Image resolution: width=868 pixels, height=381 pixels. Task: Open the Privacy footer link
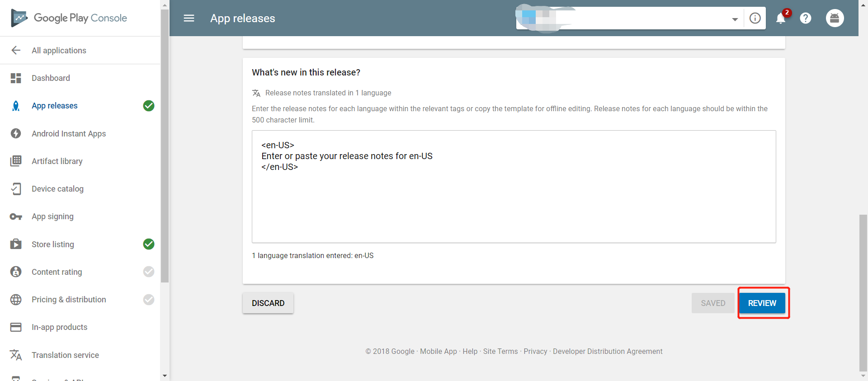point(535,351)
